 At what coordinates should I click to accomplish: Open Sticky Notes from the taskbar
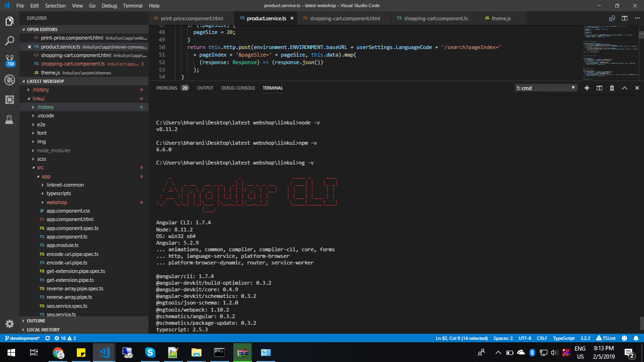click(81, 352)
